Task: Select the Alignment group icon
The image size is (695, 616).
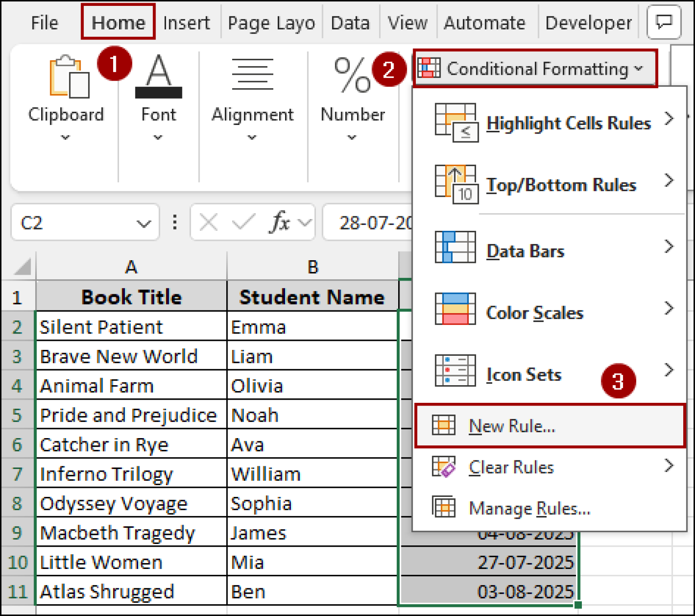Action: point(252,75)
